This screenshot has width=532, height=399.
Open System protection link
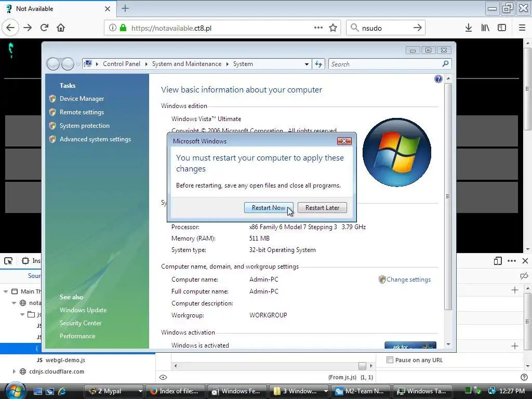coord(85,126)
